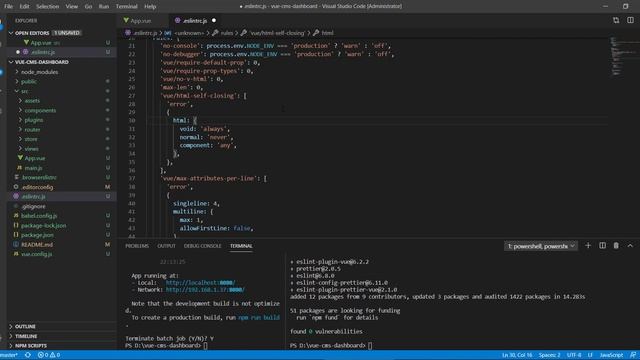Expand the assets folder
Viewport: 640px width, 360px height.
32,101
